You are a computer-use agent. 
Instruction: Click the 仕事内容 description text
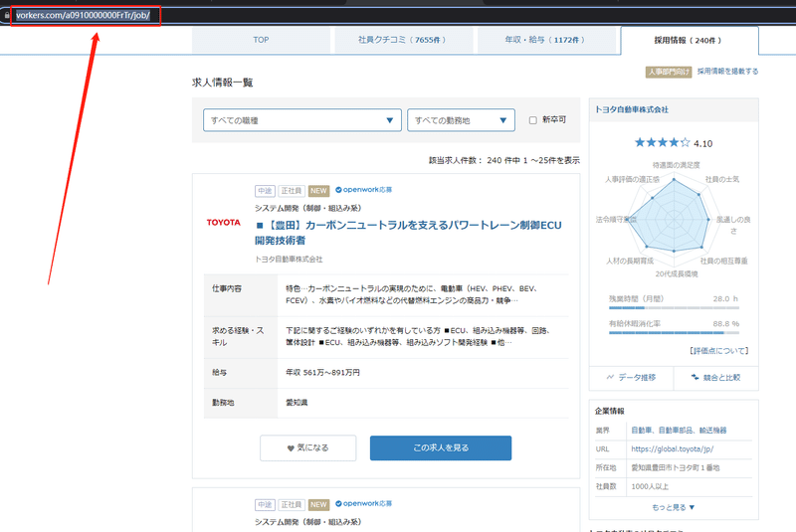[412, 294]
